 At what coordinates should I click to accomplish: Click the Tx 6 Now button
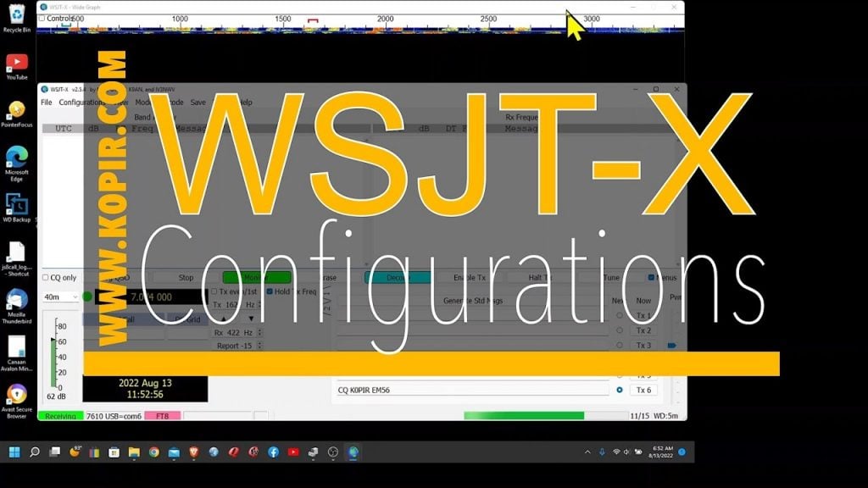pos(643,390)
